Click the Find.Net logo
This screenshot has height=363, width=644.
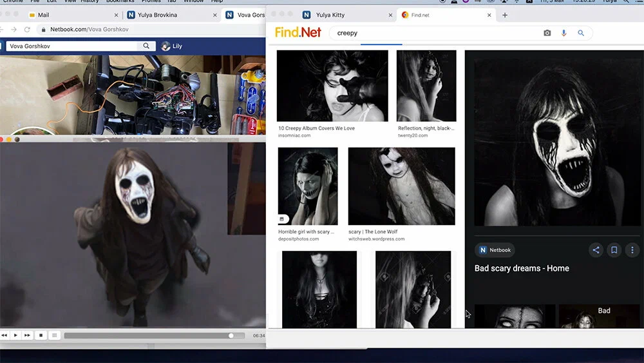(x=298, y=32)
